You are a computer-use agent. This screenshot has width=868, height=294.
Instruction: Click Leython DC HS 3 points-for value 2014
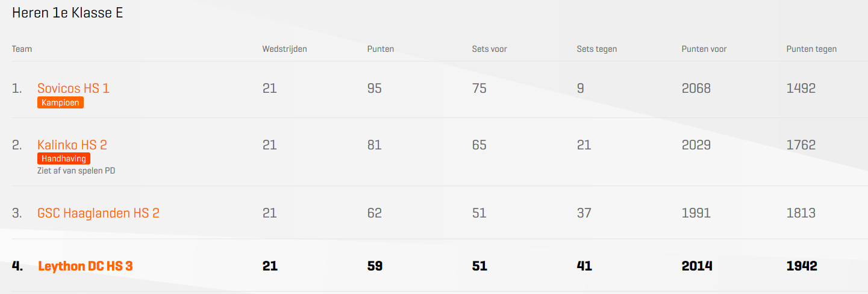(697, 266)
